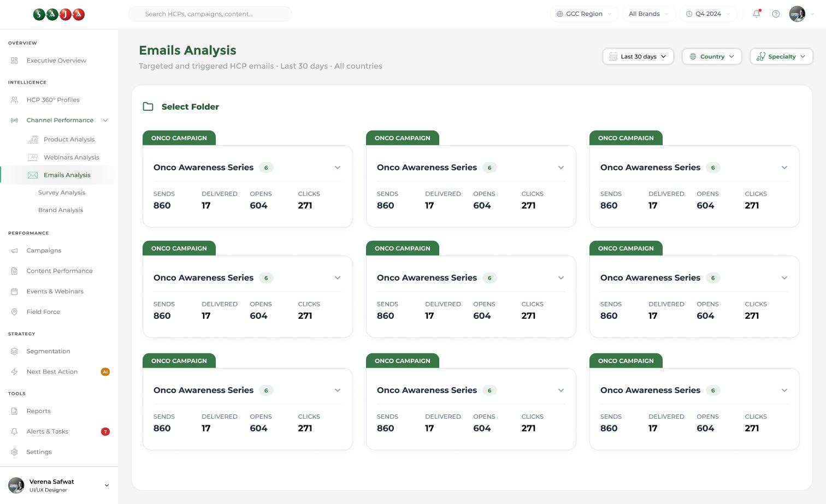Click the HCP 360° Profiles people icon
Viewport: 826px width, 504px height.
tap(15, 100)
